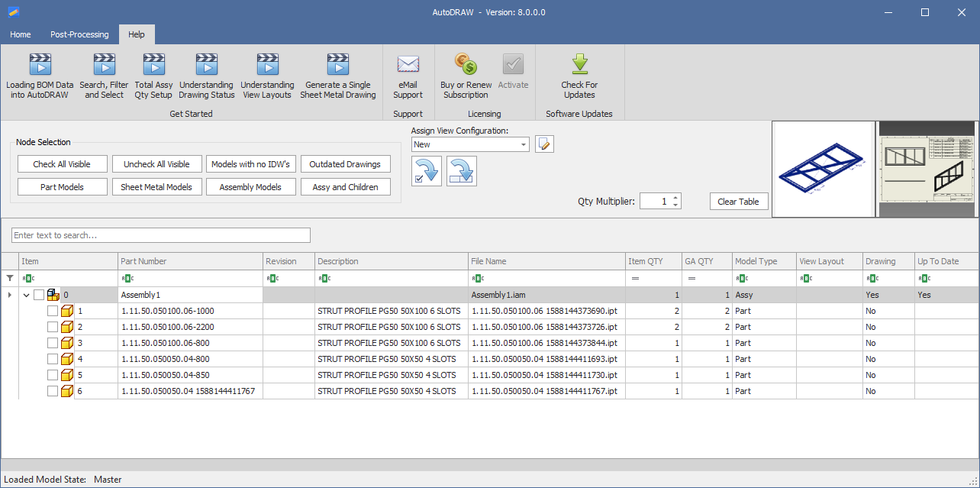Viewport: 980px width, 488px height.
Task: Open Buy or Renew Subscription
Action: [x=466, y=64]
